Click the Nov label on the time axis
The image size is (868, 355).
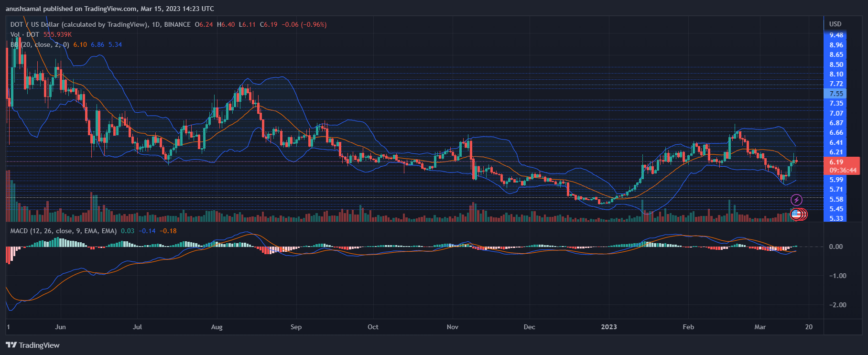click(x=452, y=327)
